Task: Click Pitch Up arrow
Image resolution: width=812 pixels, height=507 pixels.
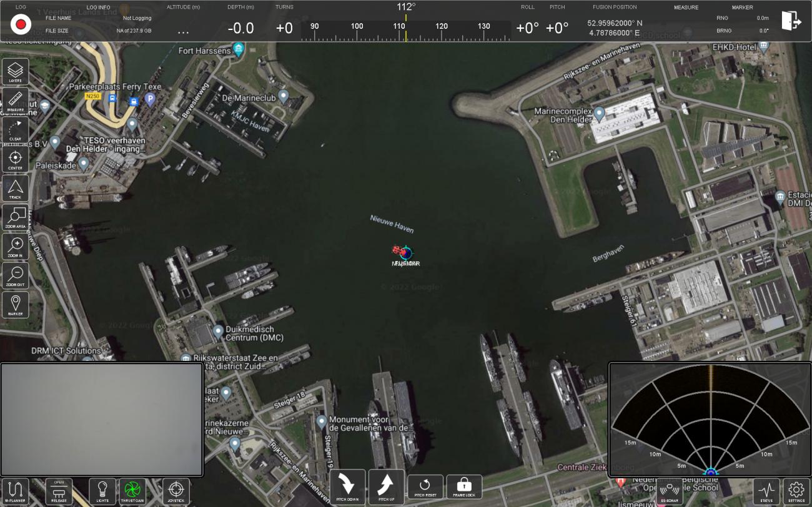Action: click(x=387, y=487)
